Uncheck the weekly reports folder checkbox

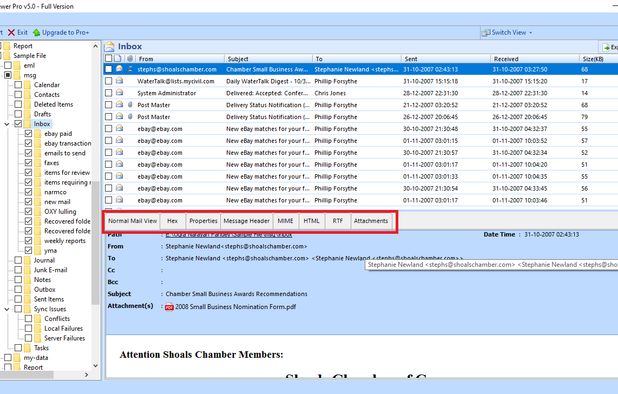pyautogui.click(x=28, y=241)
